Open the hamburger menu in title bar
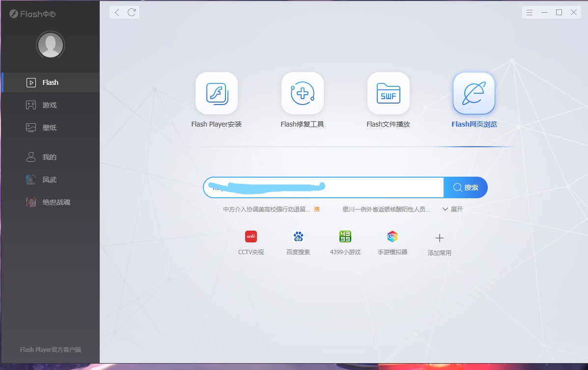 530,12
